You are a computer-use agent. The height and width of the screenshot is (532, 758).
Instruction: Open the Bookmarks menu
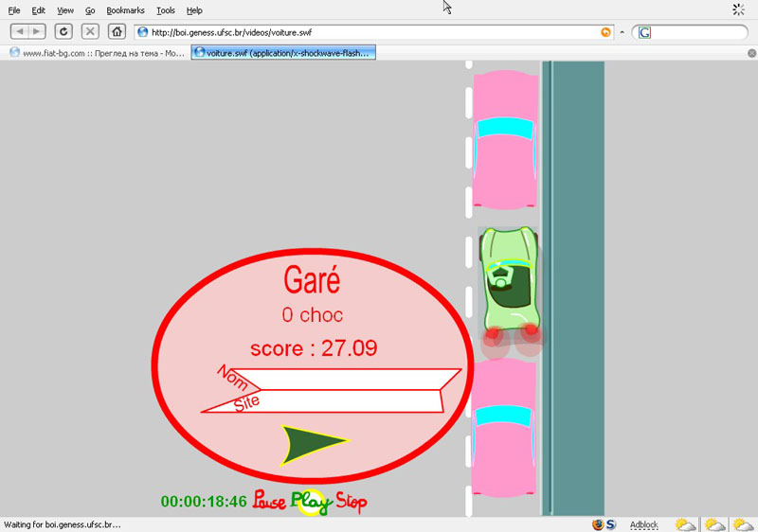click(x=125, y=10)
